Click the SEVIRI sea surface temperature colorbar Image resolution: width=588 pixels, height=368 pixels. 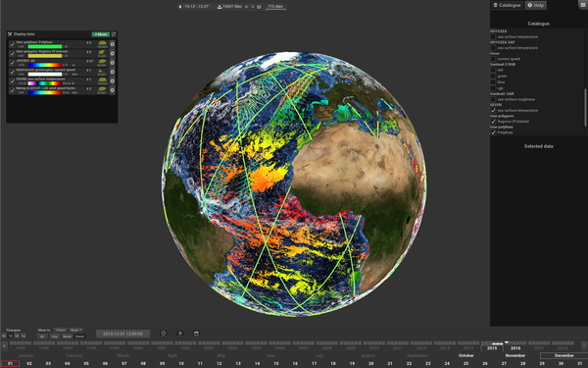pyautogui.click(x=45, y=83)
